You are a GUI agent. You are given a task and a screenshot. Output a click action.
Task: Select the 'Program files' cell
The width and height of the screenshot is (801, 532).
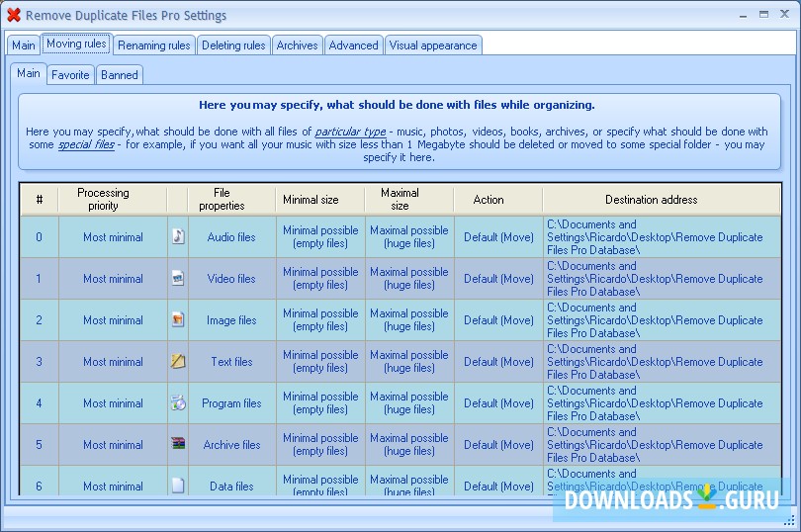pyautogui.click(x=232, y=402)
